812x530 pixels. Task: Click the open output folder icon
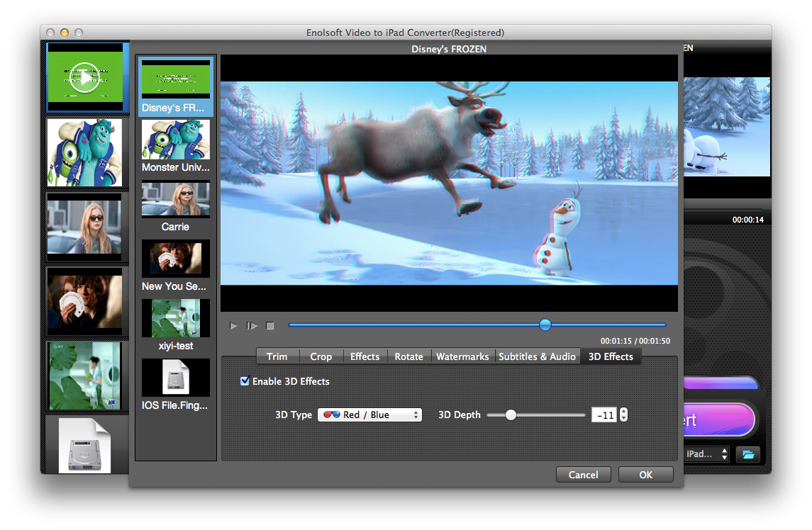pyautogui.click(x=747, y=454)
